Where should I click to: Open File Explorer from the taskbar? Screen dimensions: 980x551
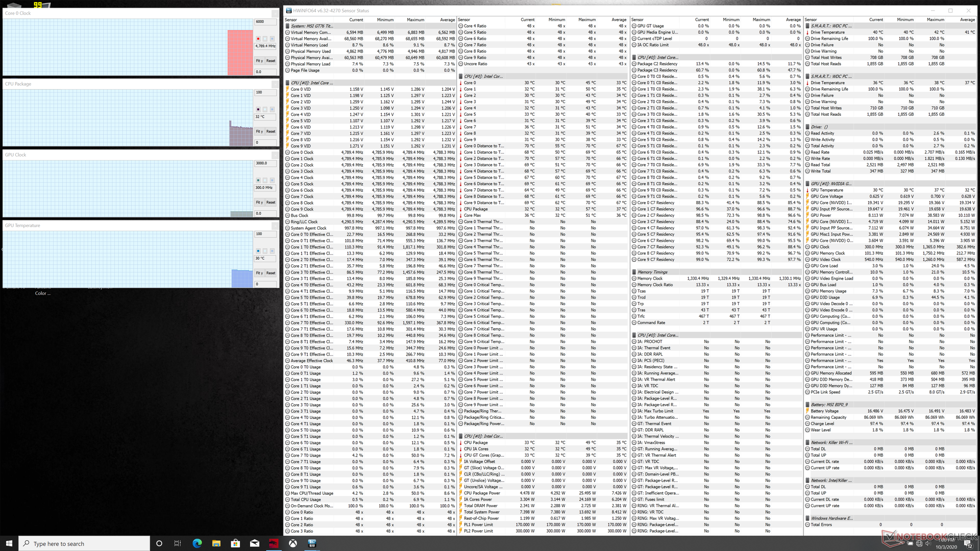[216, 543]
